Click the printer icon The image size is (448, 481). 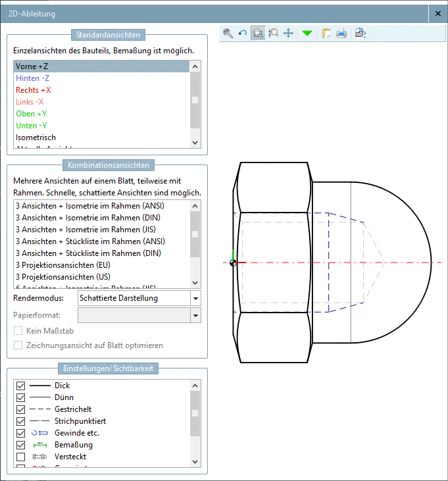pos(341,33)
